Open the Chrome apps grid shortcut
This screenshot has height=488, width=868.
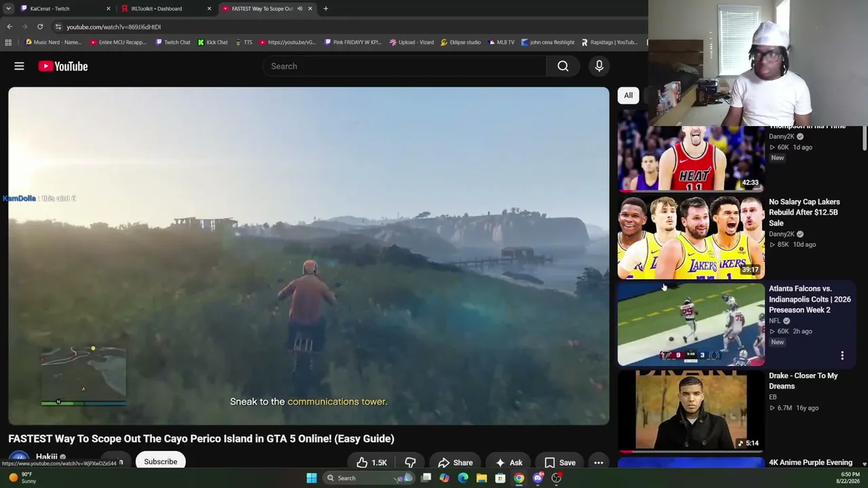click(x=8, y=42)
